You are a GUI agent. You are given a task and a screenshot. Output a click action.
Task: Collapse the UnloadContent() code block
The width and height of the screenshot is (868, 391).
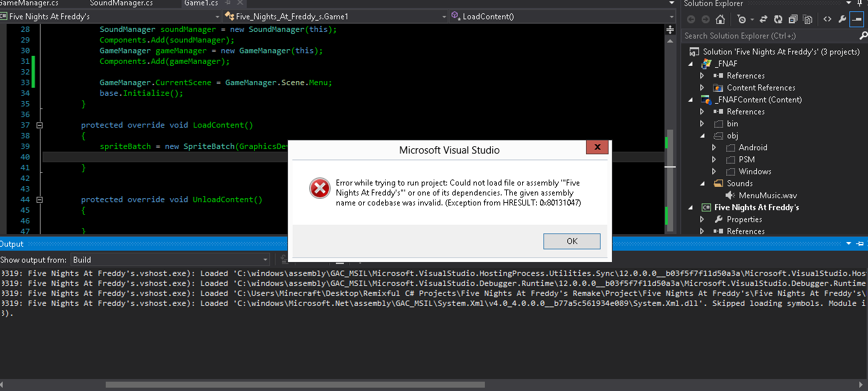pyautogui.click(x=39, y=199)
